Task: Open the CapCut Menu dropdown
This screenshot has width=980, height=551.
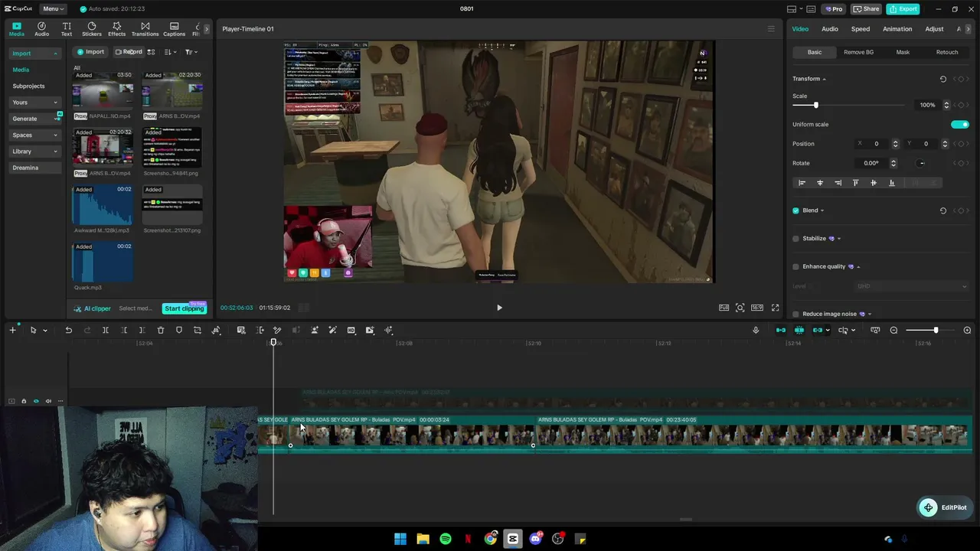Action: [54, 8]
